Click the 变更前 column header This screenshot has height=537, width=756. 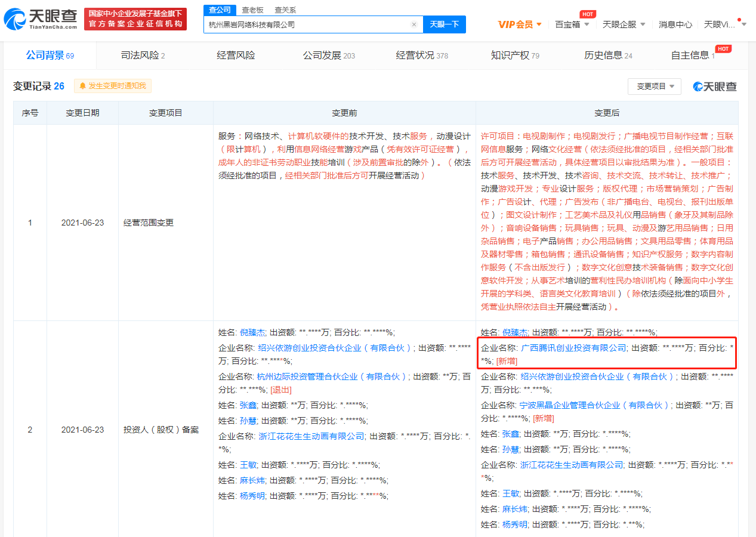(x=344, y=113)
